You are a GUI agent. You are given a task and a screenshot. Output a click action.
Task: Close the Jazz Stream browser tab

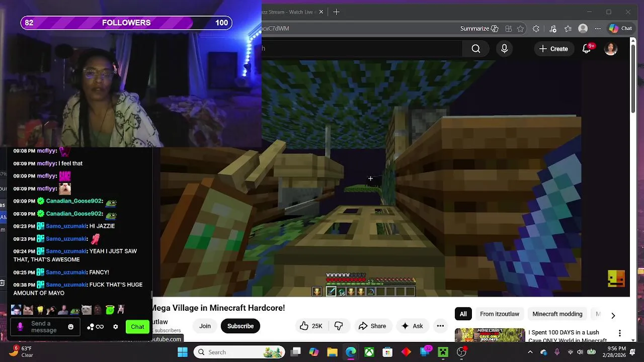tap(321, 12)
